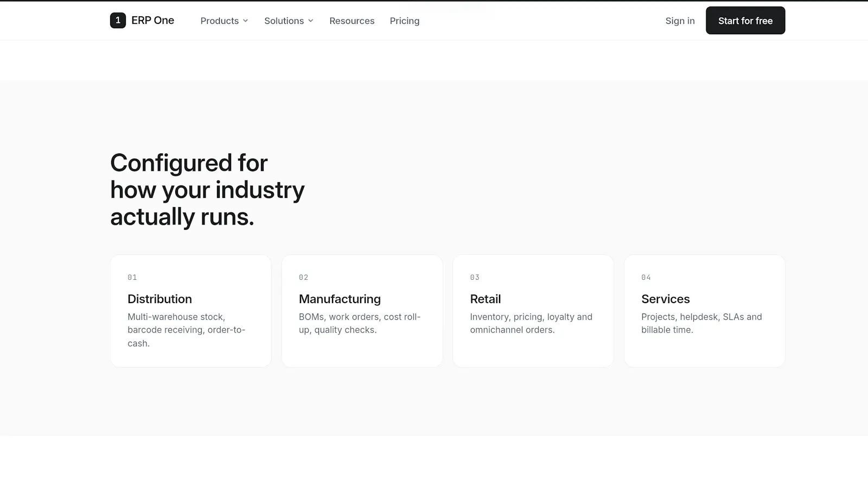This screenshot has width=868, height=488.
Task: Click the 02 number label
Action: (x=303, y=277)
